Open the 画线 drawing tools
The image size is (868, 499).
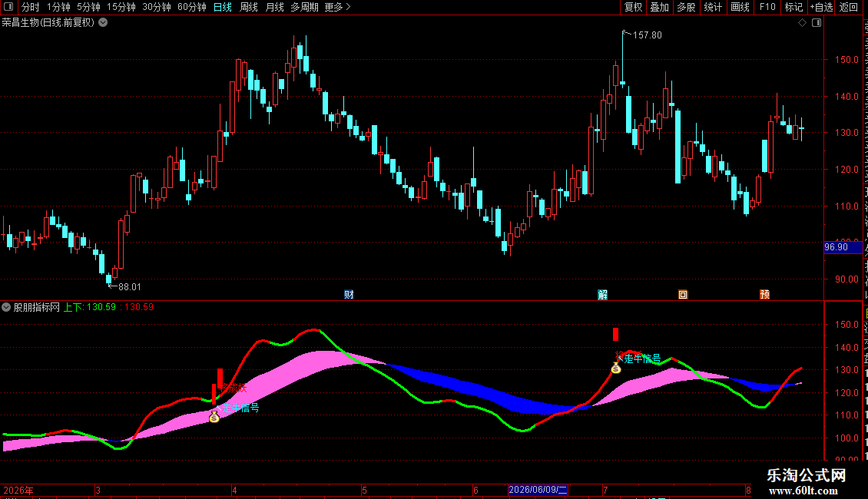(740, 7)
